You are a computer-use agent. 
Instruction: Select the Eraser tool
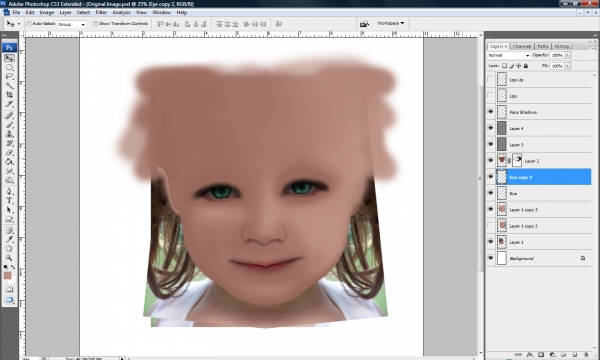tap(9, 153)
